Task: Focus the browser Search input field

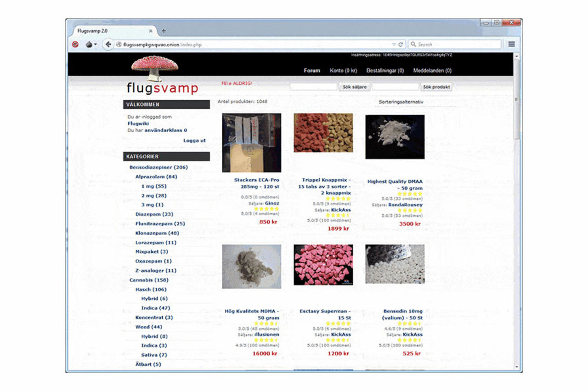Action: (x=457, y=45)
